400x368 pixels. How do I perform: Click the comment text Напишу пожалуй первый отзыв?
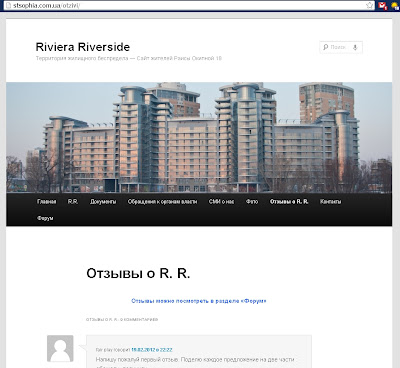click(x=138, y=360)
